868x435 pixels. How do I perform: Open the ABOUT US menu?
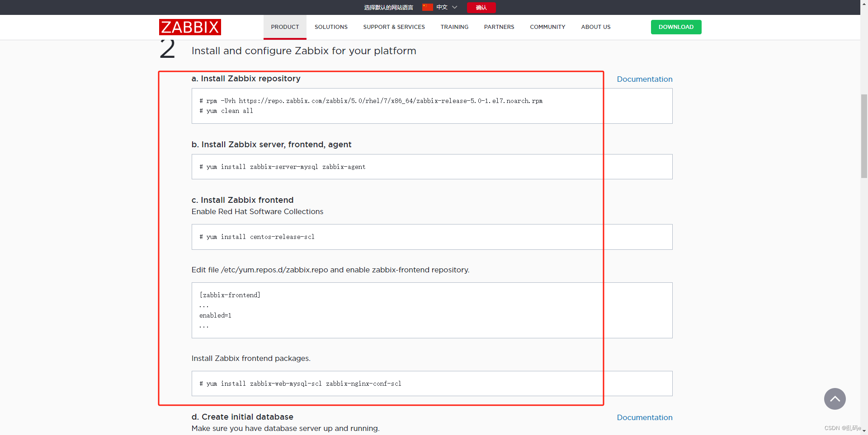(x=595, y=27)
